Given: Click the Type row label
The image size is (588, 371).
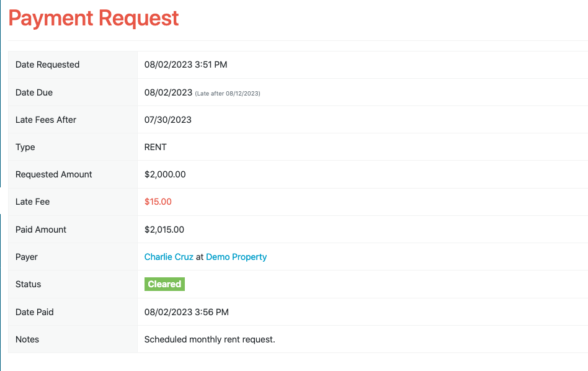Looking at the screenshot, I should coord(25,148).
